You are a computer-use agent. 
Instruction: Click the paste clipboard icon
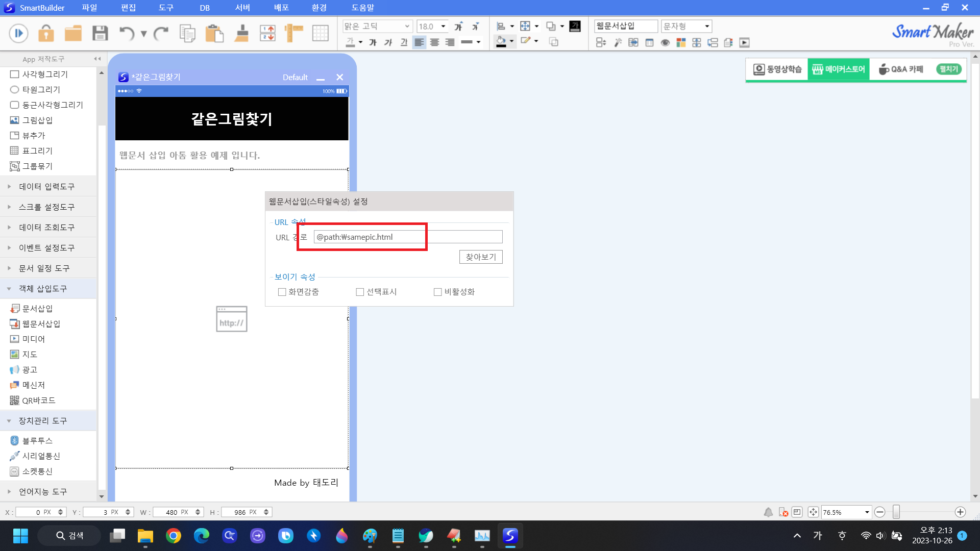click(214, 34)
